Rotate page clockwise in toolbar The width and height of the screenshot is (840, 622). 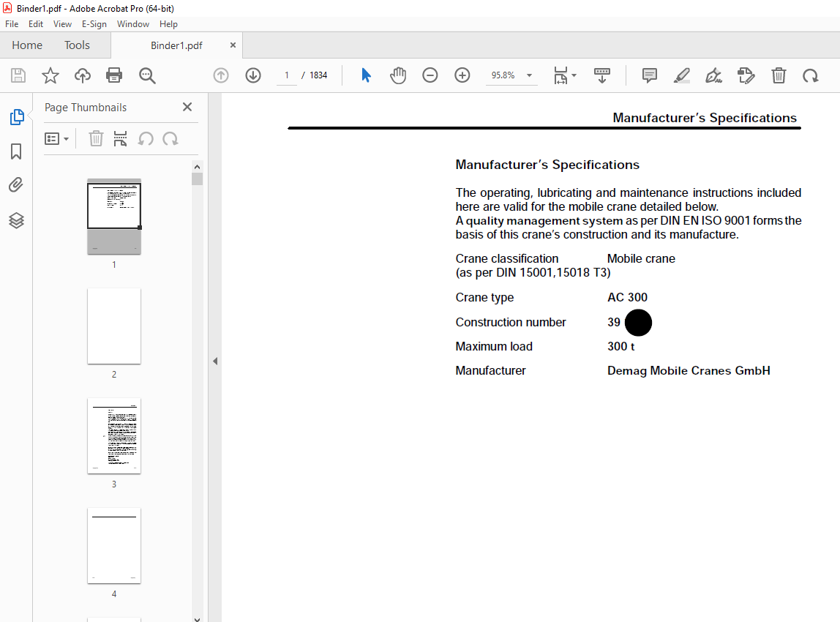click(810, 75)
